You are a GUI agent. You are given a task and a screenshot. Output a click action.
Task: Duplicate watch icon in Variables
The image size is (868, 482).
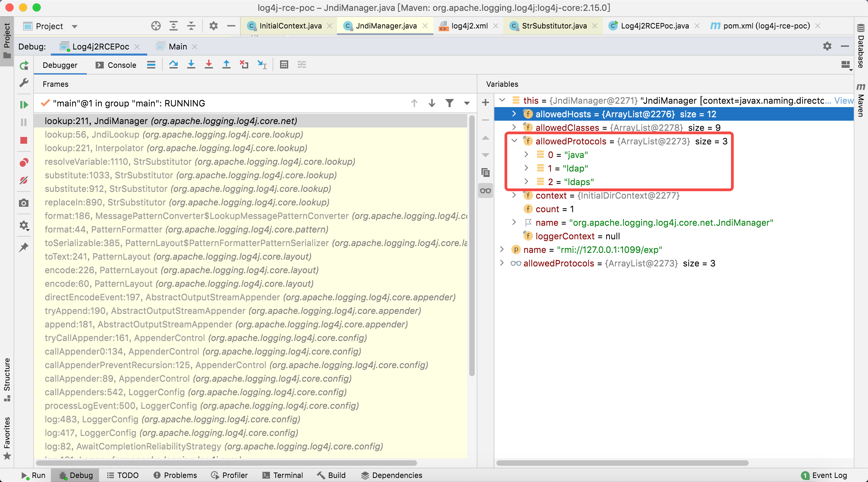tap(486, 173)
